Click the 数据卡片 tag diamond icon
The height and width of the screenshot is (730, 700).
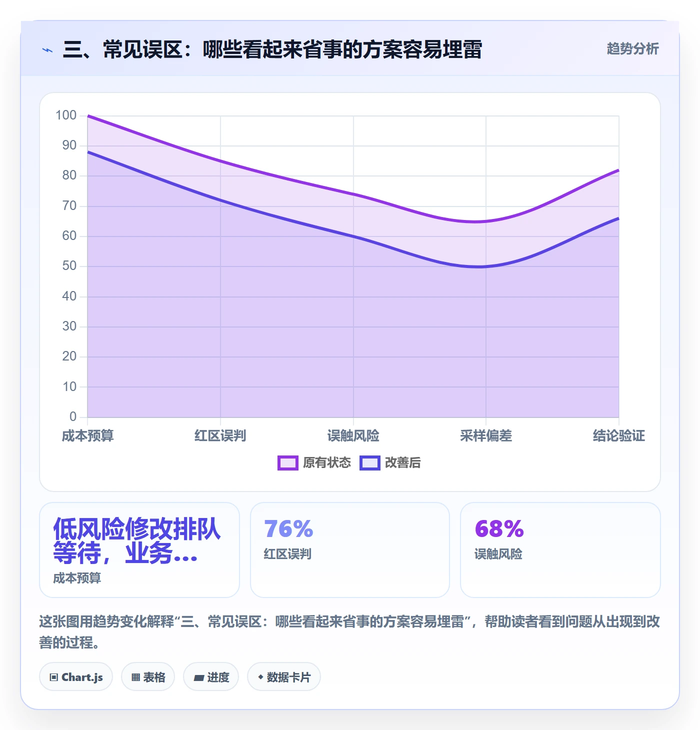coord(260,677)
